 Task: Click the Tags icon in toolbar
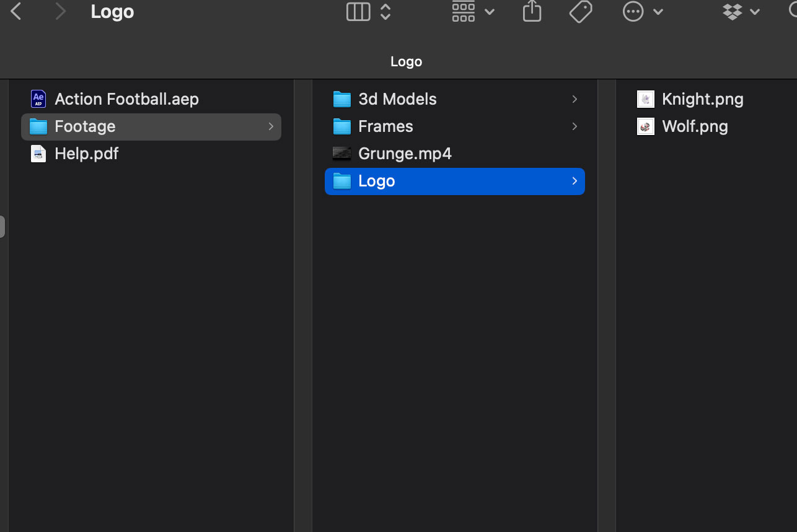point(581,12)
